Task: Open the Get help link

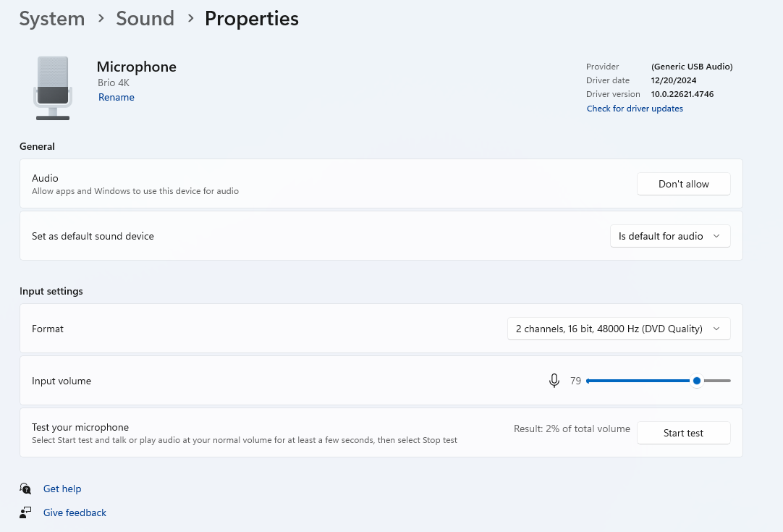Action: [x=62, y=489]
